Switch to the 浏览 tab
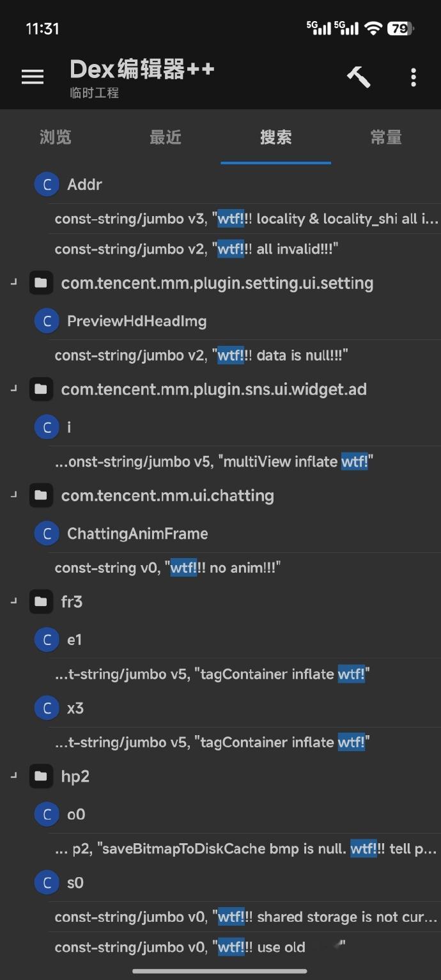The height and width of the screenshot is (980, 441). click(x=56, y=137)
